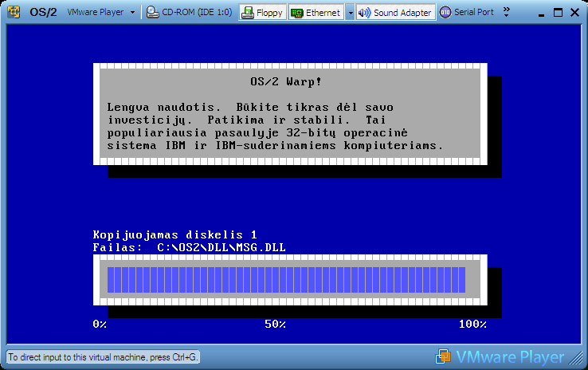588x370 pixels.
Task: Click the 'Lengva naudotis' message line
Action: click(250, 108)
